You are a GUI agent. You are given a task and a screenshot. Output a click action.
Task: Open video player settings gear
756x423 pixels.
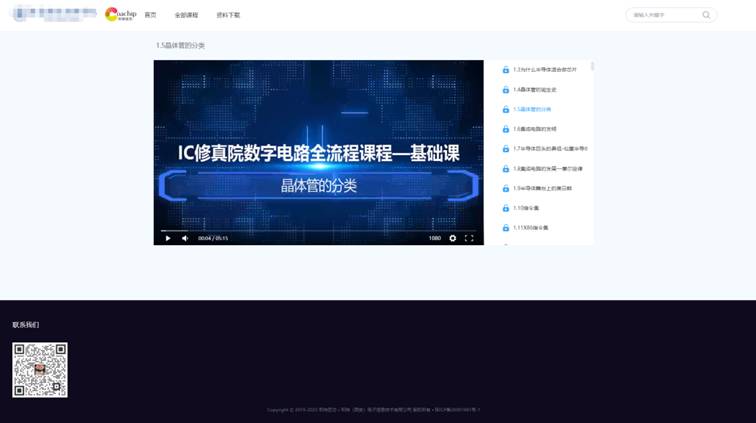coord(452,238)
